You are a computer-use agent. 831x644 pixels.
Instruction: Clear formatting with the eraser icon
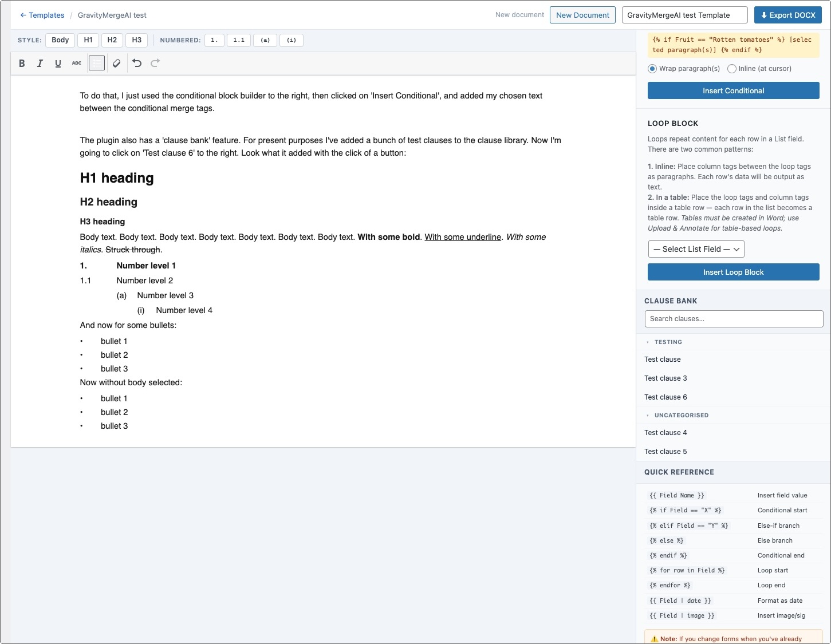click(x=117, y=64)
